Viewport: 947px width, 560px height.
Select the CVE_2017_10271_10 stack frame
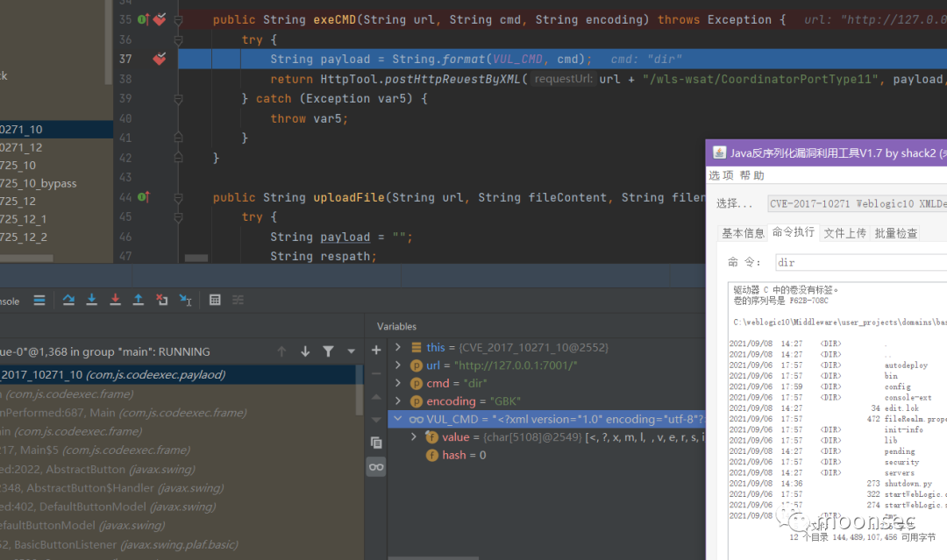(178, 375)
